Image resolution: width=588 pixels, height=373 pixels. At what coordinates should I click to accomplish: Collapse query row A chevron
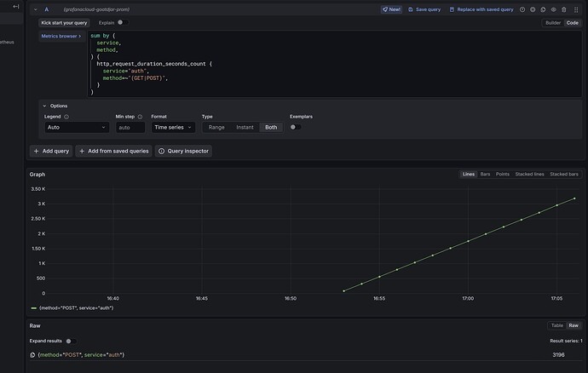(x=36, y=9)
